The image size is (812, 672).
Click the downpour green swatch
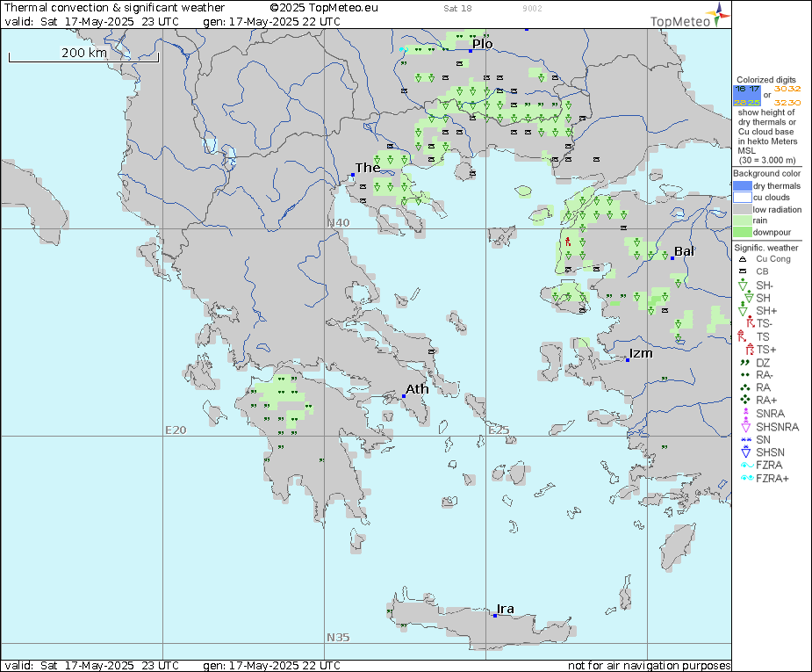coord(742,232)
